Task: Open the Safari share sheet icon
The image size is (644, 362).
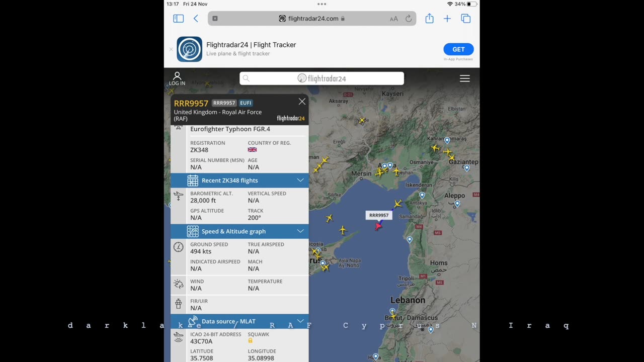Action: [x=429, y=19]
